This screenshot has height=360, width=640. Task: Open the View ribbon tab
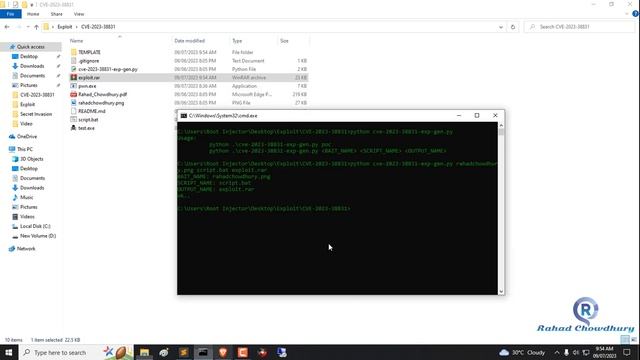pos(79,14)
